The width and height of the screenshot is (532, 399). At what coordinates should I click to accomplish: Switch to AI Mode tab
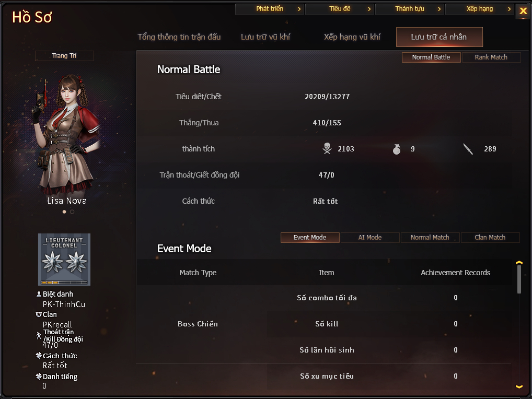[x=370, y=237]
